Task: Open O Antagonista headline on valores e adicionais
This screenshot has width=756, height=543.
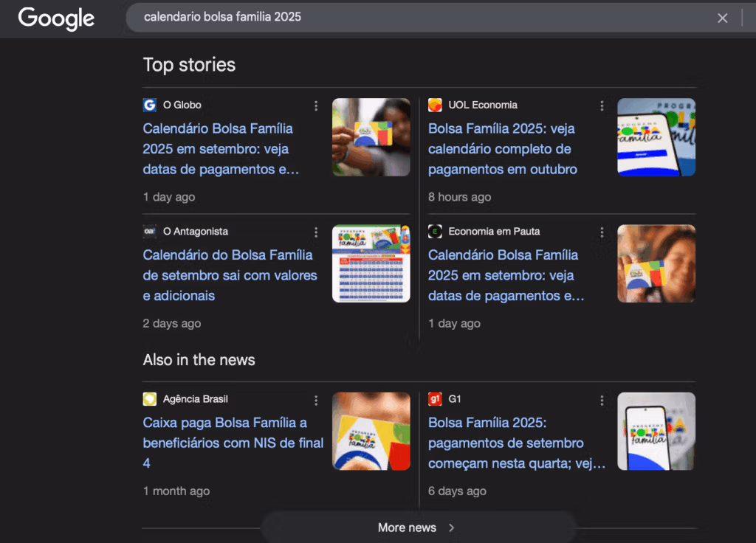Action: [x=229, y=275]
